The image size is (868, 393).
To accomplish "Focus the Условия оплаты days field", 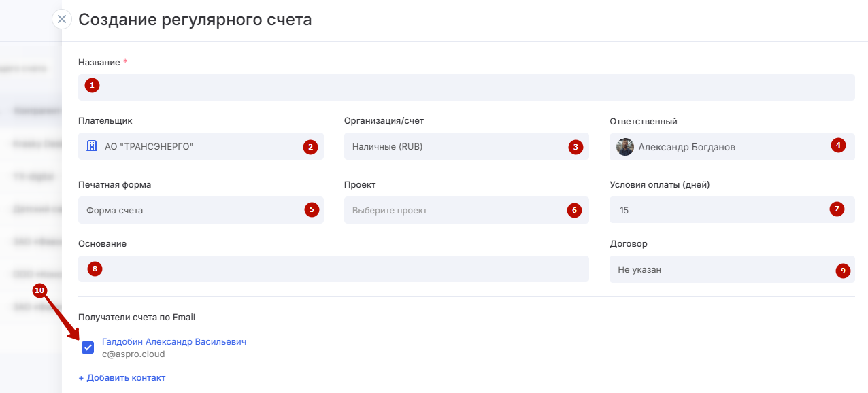I will pos(714,210).
